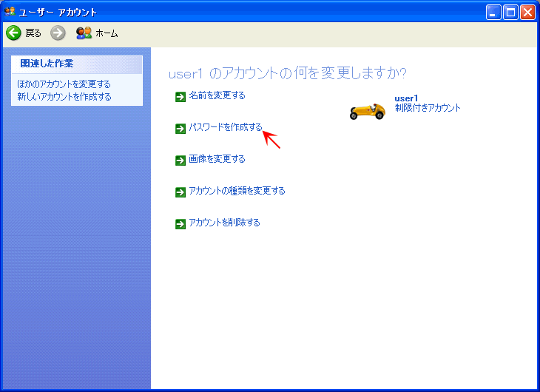Click the green arrow beside 名前を変更する

(180, 97)
